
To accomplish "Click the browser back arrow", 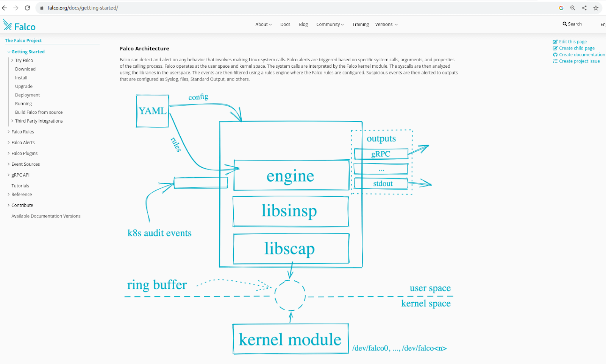I will coord(5,8).
